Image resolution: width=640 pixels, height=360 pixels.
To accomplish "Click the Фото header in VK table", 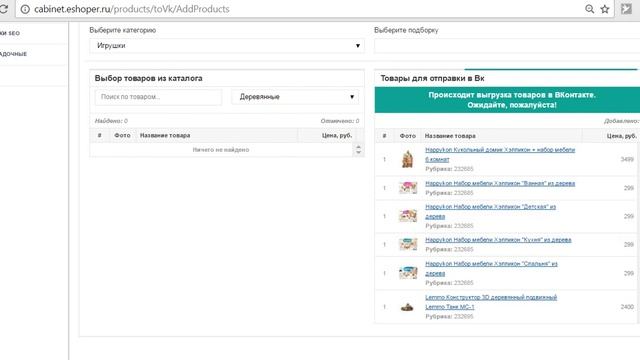I will (407, 136).
